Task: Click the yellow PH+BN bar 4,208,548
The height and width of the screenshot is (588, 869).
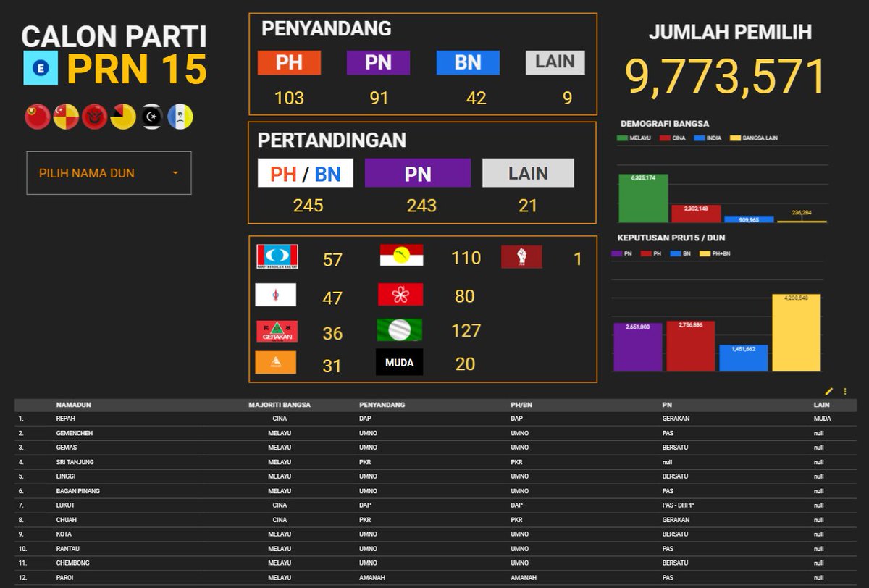Action: 797,332
